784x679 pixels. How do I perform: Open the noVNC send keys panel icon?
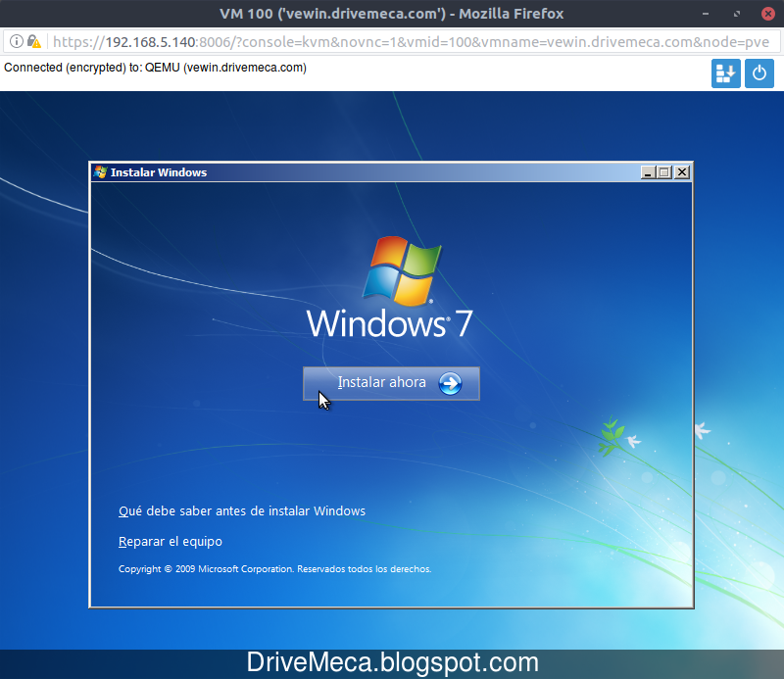tap(726, 73)
